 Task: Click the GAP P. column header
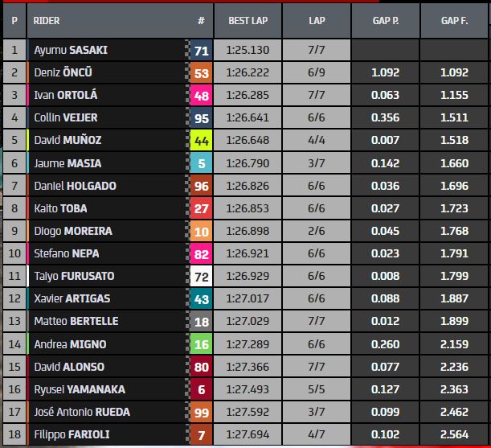point(387,20)
